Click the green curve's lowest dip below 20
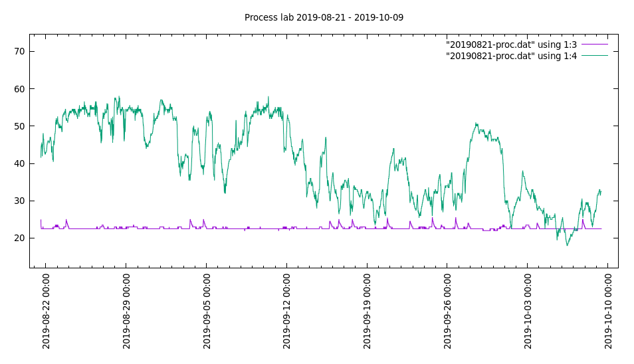 pos(567,245)
